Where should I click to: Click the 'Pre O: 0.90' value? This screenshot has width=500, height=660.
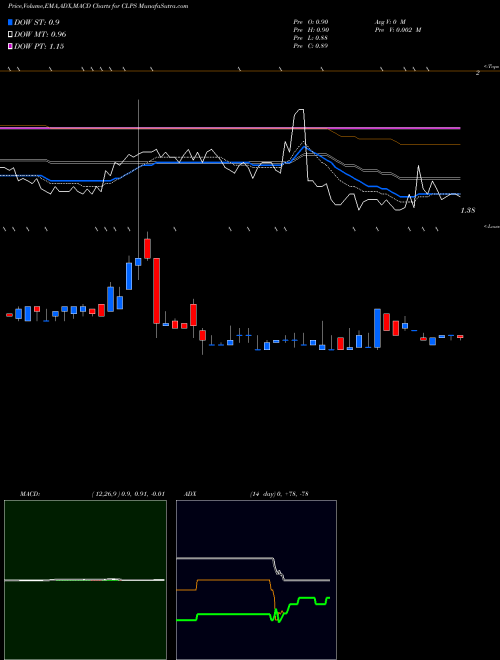[311, 22]
